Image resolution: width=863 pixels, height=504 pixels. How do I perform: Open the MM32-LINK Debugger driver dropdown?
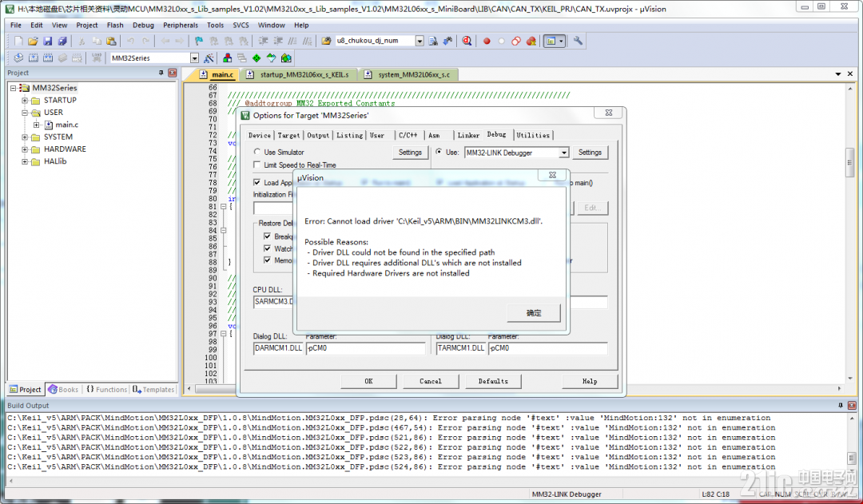pos(563,153)
